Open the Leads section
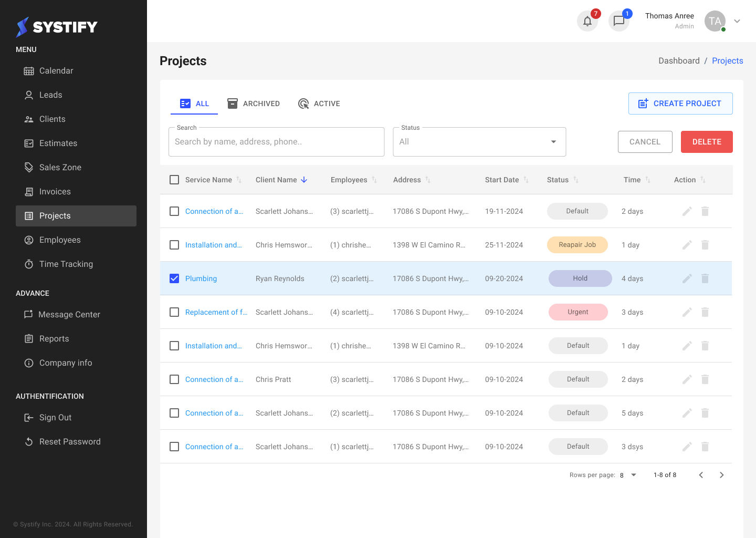The image size is (756, 538). [50, 95]
